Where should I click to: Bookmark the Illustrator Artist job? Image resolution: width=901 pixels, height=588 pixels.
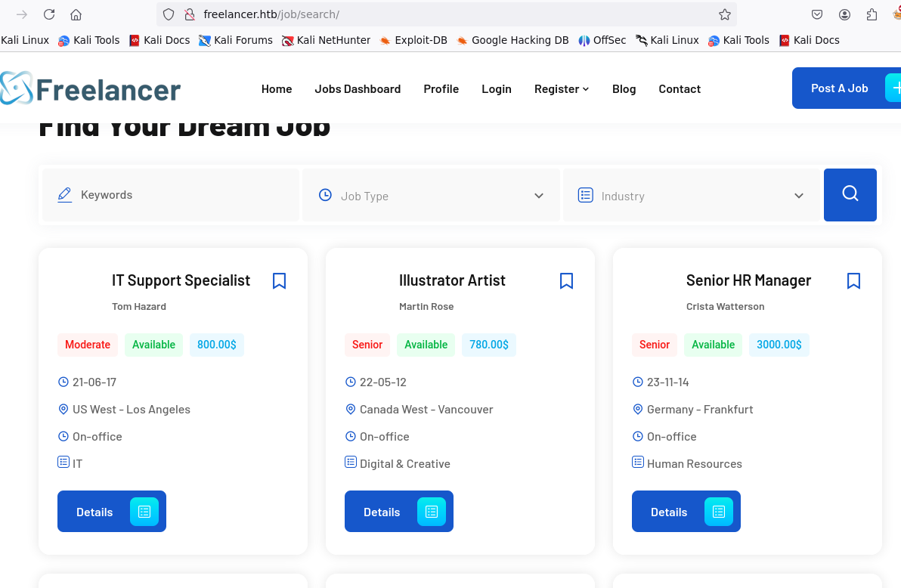[567, 281]
